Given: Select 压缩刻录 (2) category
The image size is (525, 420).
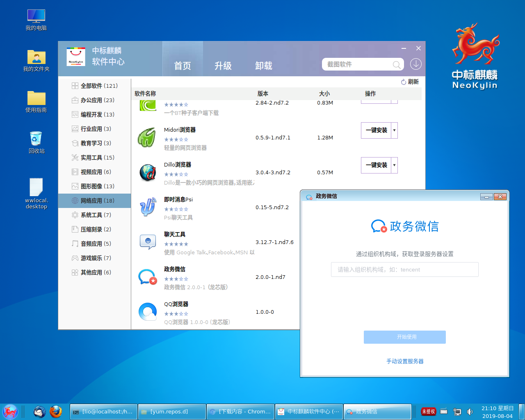Looking at the screenshot, I should (95, 229).
